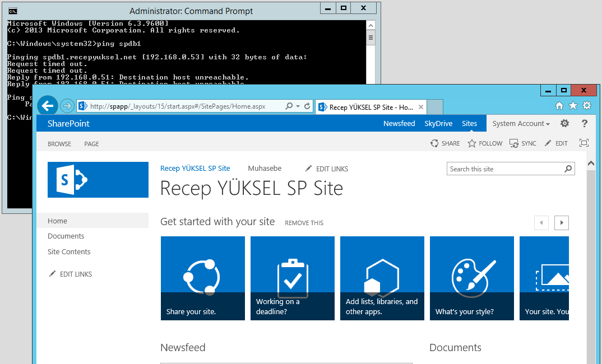Go to Newsfeed in the suite bar
The height and width of the screenshot is (364, 602).
tap(399, 124)
